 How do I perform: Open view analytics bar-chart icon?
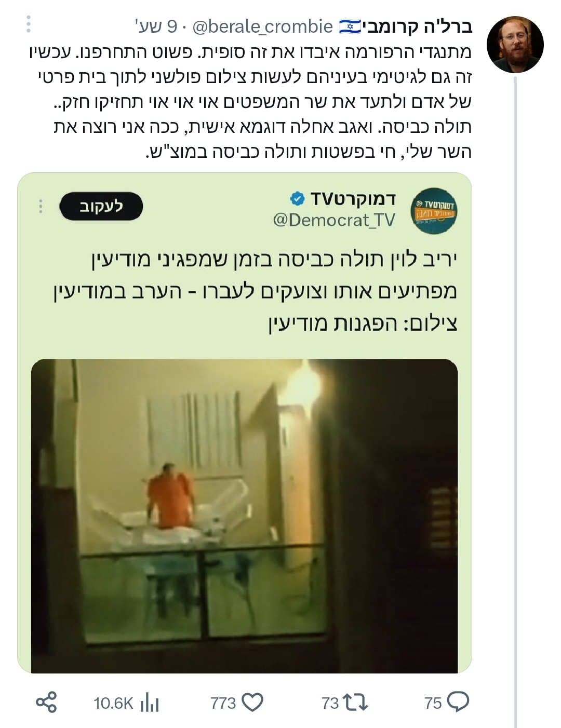click(x=150, y=703)
